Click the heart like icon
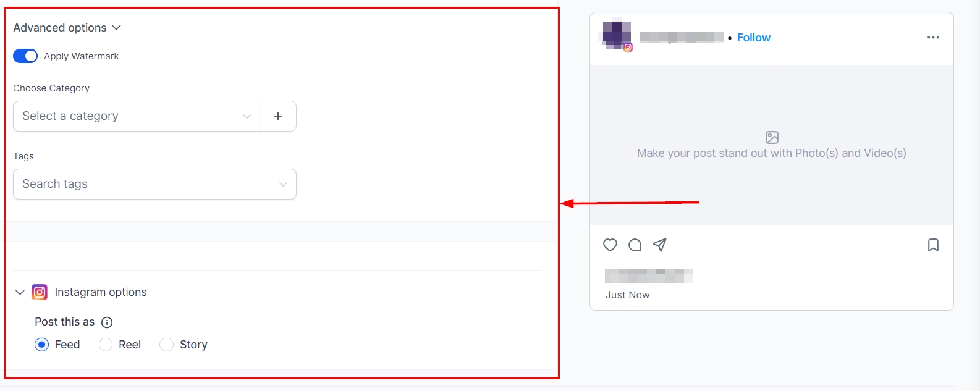The image size is (980, 391). (610, 245)
